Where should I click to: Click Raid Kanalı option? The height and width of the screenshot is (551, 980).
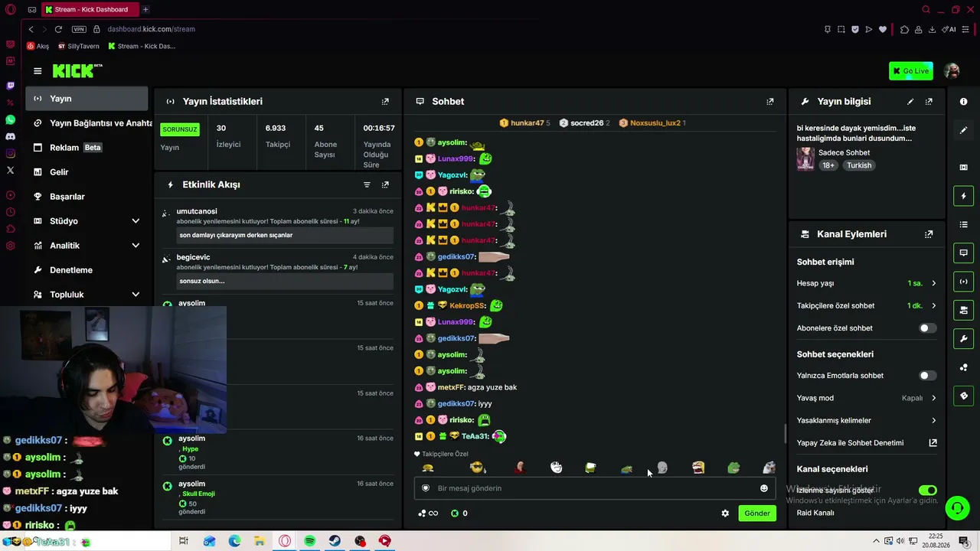(815, 513)
